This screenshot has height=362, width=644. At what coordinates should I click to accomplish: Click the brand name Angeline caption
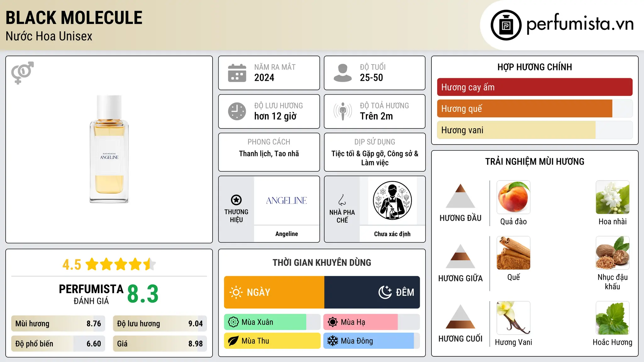(286, 234)
